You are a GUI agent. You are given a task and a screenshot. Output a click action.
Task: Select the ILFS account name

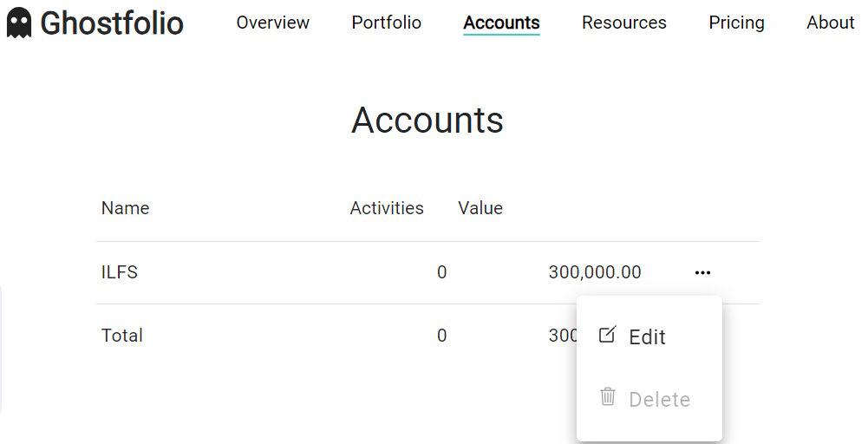tap(120, 272)
